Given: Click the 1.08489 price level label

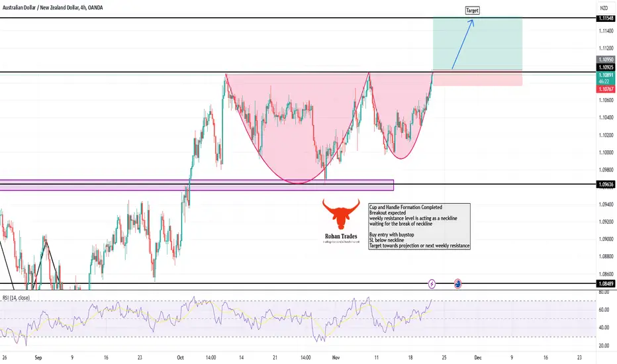Looking at the screenshot, I should pos(606,284).
